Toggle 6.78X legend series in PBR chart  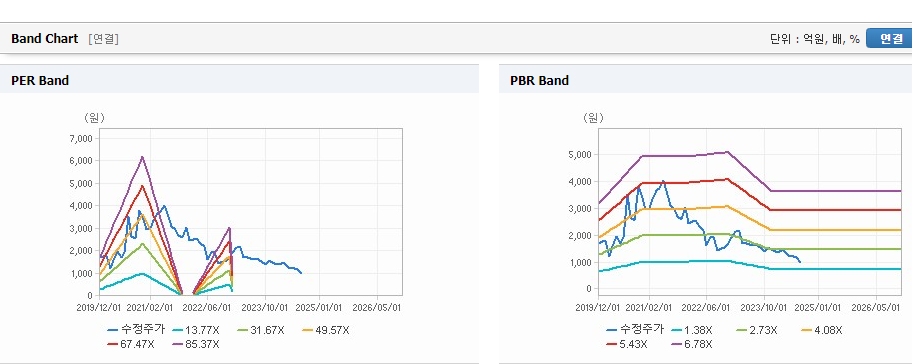(x=691, y=344)
